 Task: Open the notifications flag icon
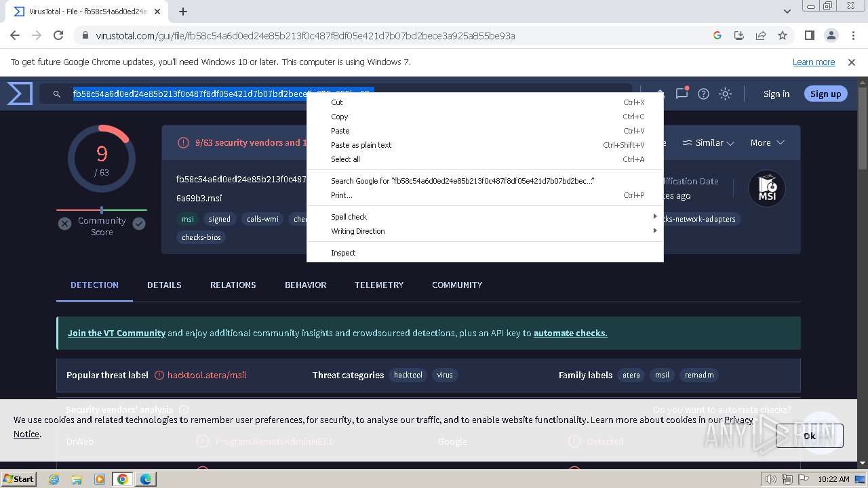682,94
